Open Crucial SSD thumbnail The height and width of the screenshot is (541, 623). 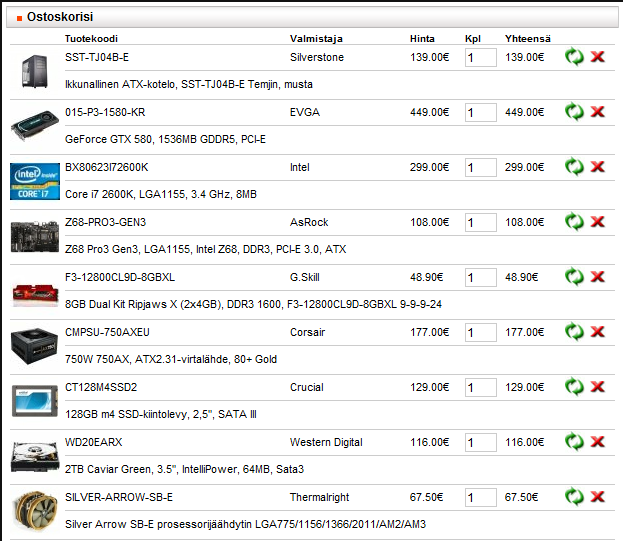(35, 401)
